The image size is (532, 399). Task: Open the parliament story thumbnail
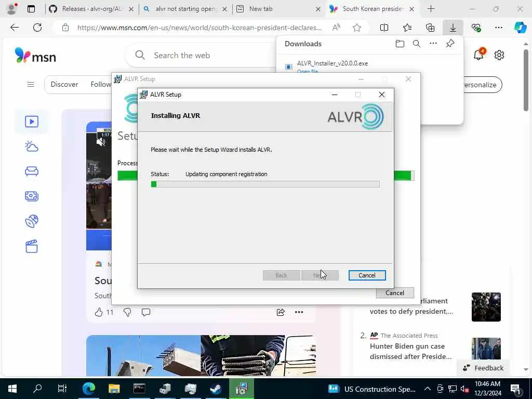coord(486,307)
